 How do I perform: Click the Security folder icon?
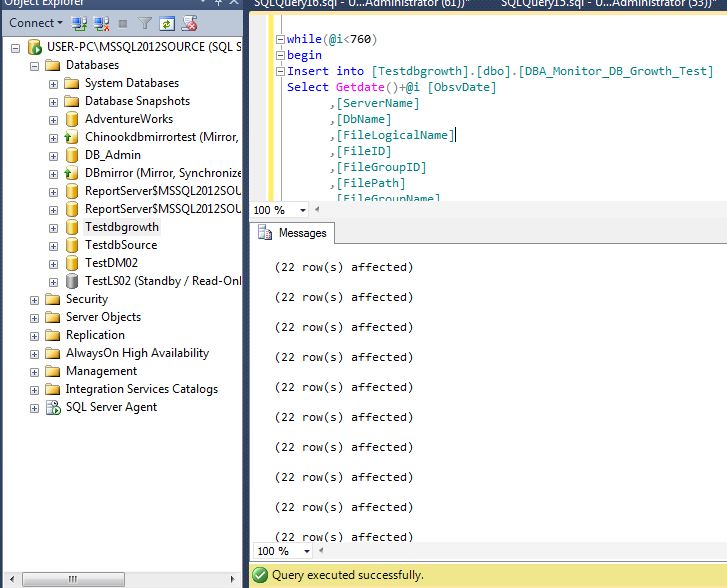53,299
